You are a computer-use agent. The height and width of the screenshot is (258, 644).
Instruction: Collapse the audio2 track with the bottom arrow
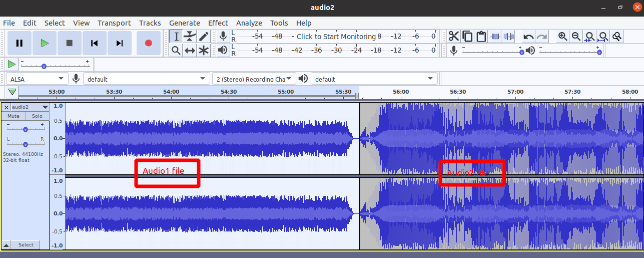[6, 245]
